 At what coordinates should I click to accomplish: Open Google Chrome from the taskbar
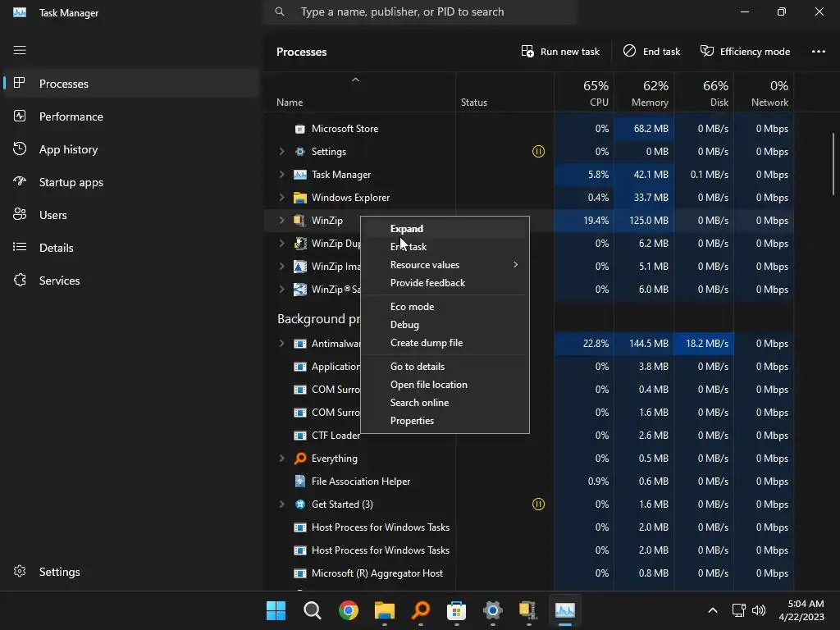tap(349, 610)
